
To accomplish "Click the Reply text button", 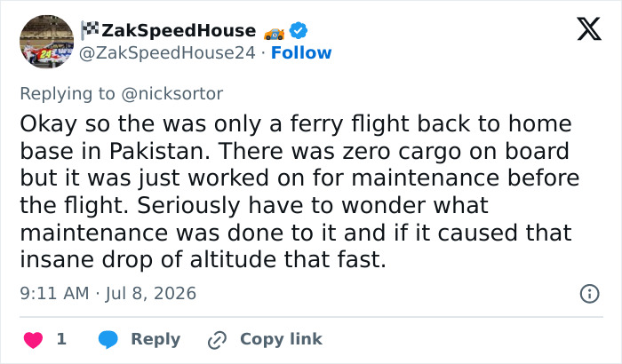I will (x=155, y=339).
